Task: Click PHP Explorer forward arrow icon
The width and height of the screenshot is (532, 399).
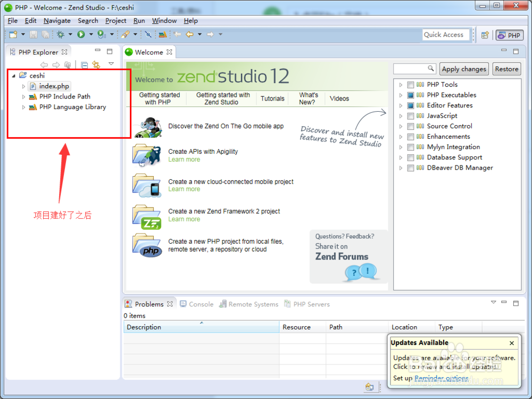Action: pyautogui.click(x=56, y=64)
